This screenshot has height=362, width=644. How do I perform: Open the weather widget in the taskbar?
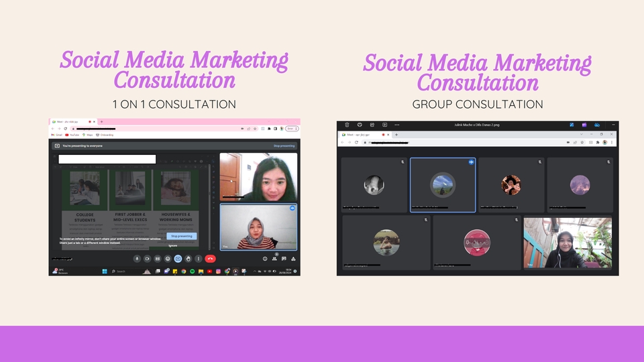[x=60, y=271]
